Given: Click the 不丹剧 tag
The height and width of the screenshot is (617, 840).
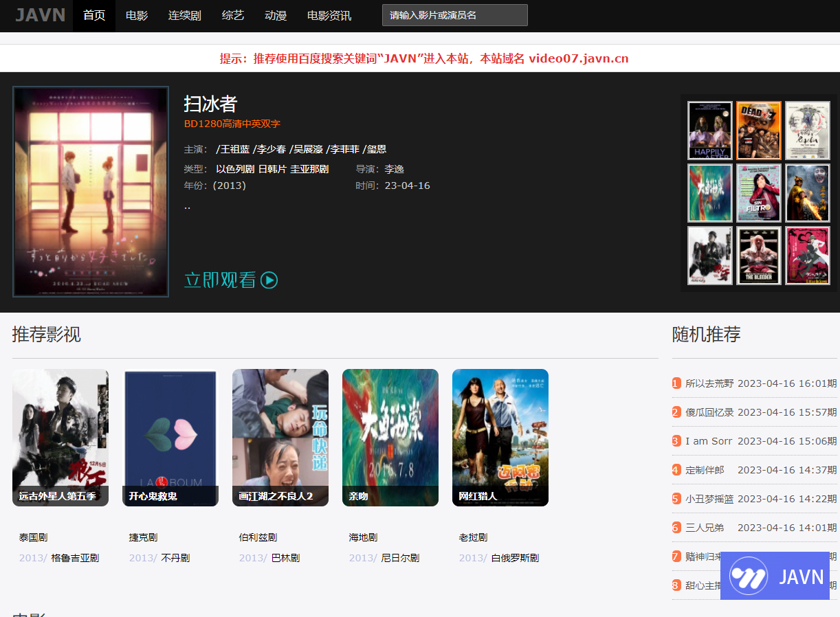Looking at the screenshot, I should point(175,558).
